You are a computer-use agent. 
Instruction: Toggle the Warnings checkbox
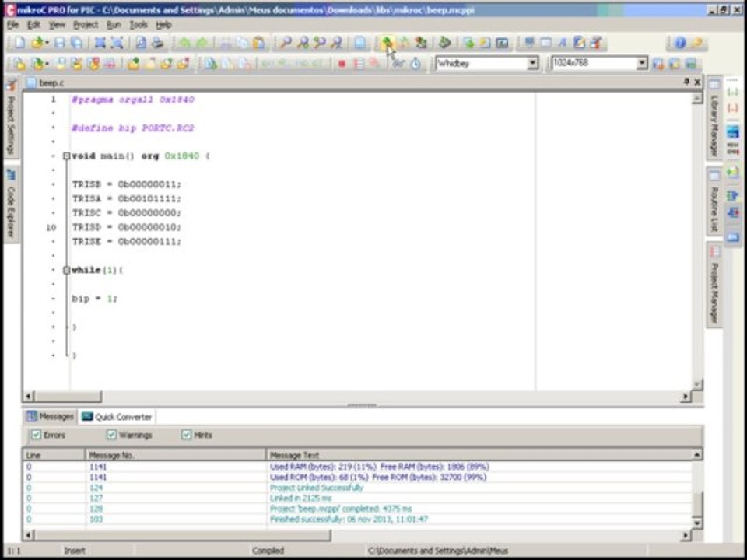click(x=111, y=434)
